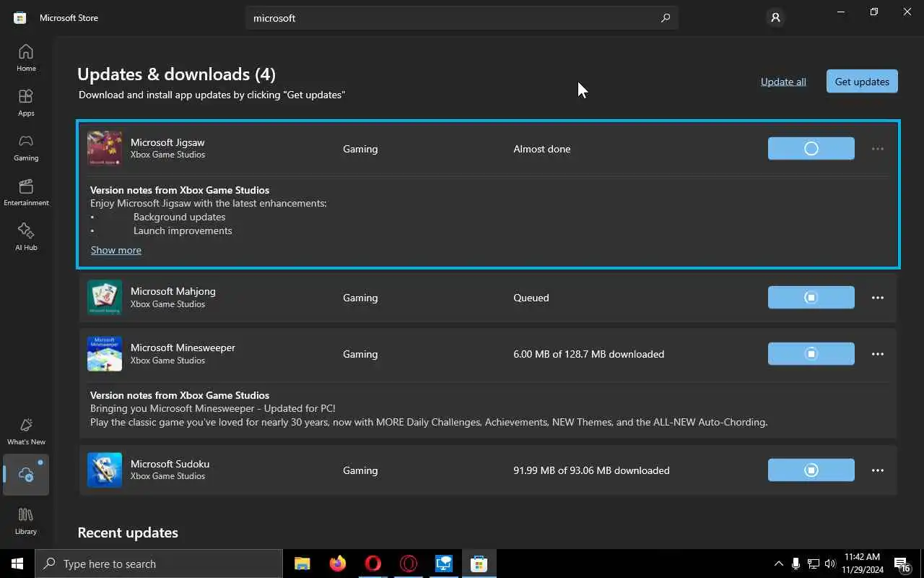Open the Home section in sidebar

tap(26, 58)
